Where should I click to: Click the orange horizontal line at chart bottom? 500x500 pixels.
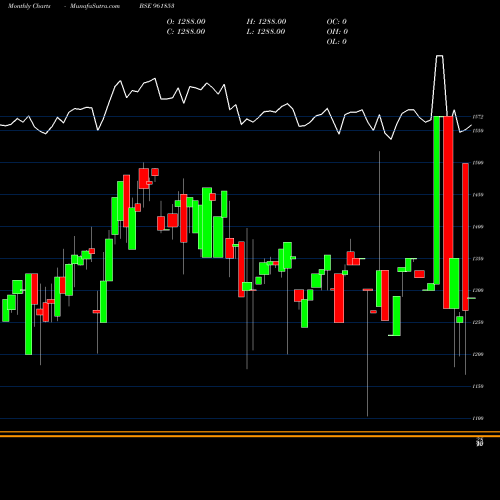point(250,434)
